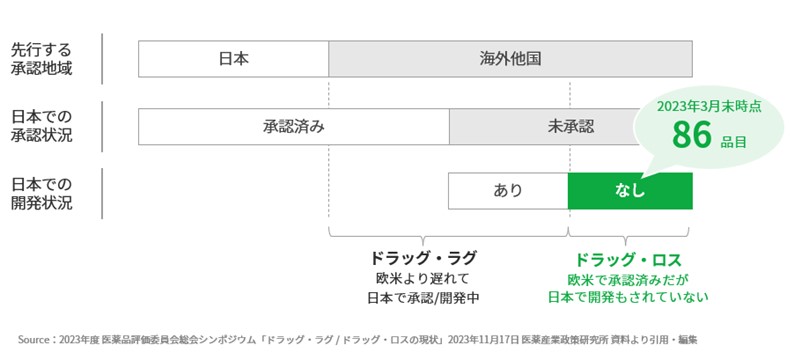Screen dimensions: 794x360
Task: Select the 日本での開発状況 row label
Action: pos(42,194)
